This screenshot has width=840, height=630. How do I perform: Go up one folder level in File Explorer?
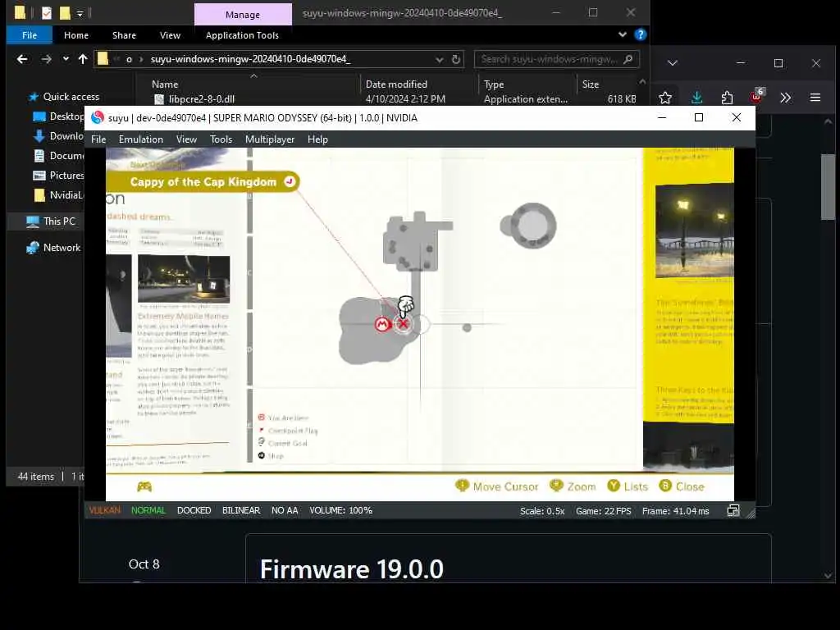(x=83, y=59)
